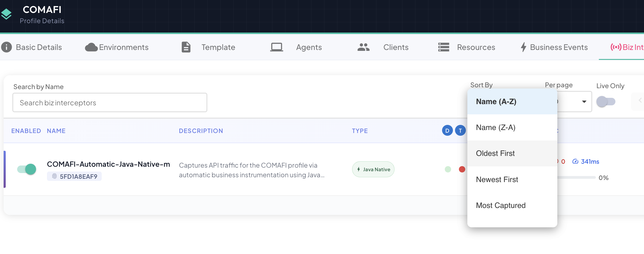
Task: Click the red 0 count in the row
Action: [563, 162]
